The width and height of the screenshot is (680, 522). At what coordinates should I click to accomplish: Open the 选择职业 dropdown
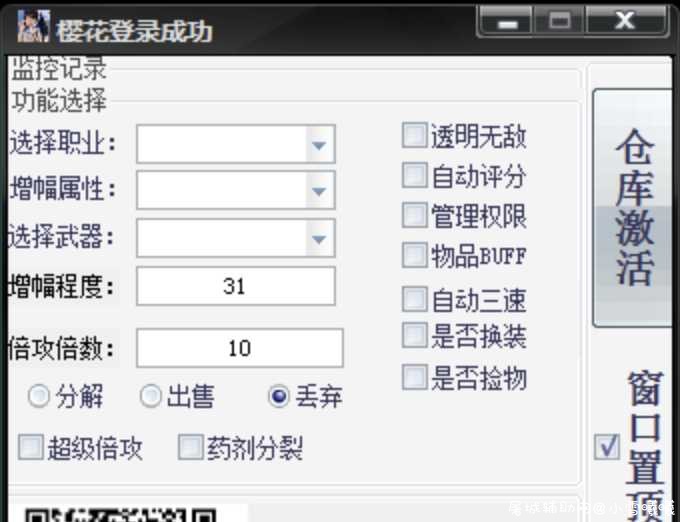pos(235,144)
